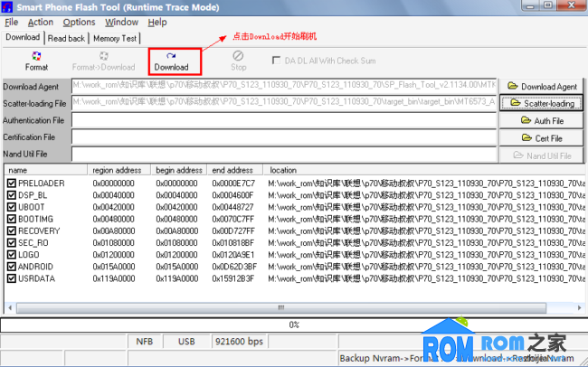Sort by the end address column header
The width and height of the screenshot is (588, 367).
click(235, 170)
